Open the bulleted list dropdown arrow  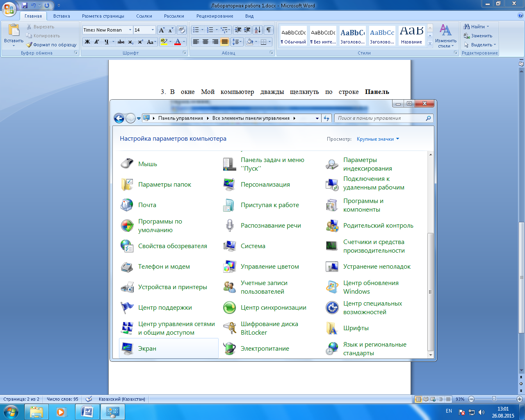(x=203, y=30)
